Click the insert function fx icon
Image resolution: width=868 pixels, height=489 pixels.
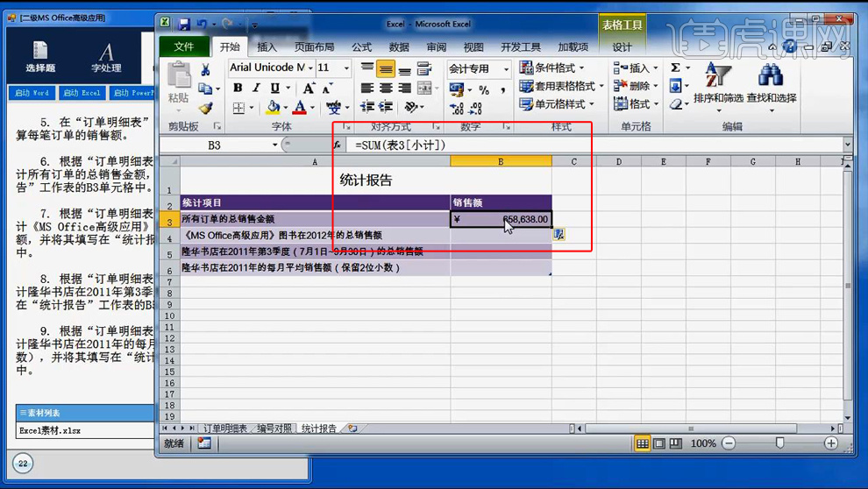[338, 145]
